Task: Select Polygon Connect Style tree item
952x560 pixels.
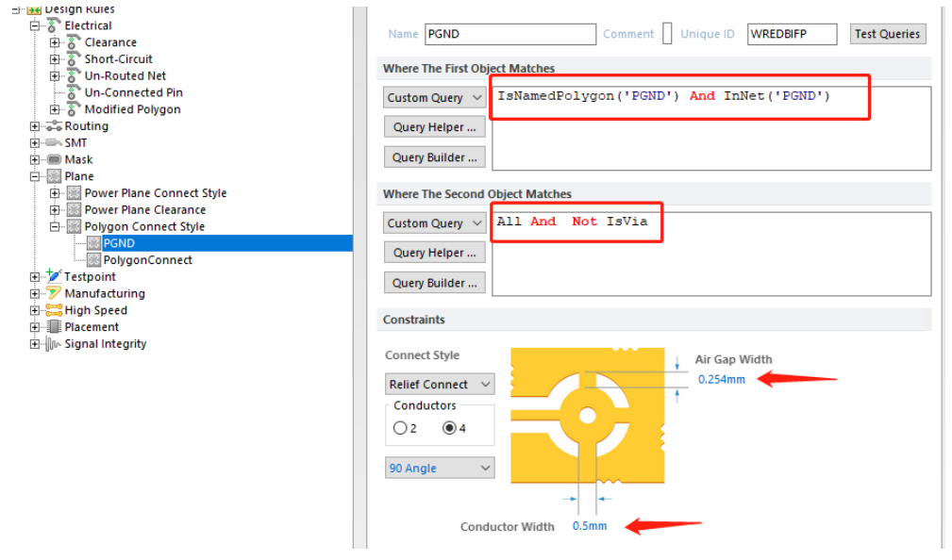Action: (144, 226)
